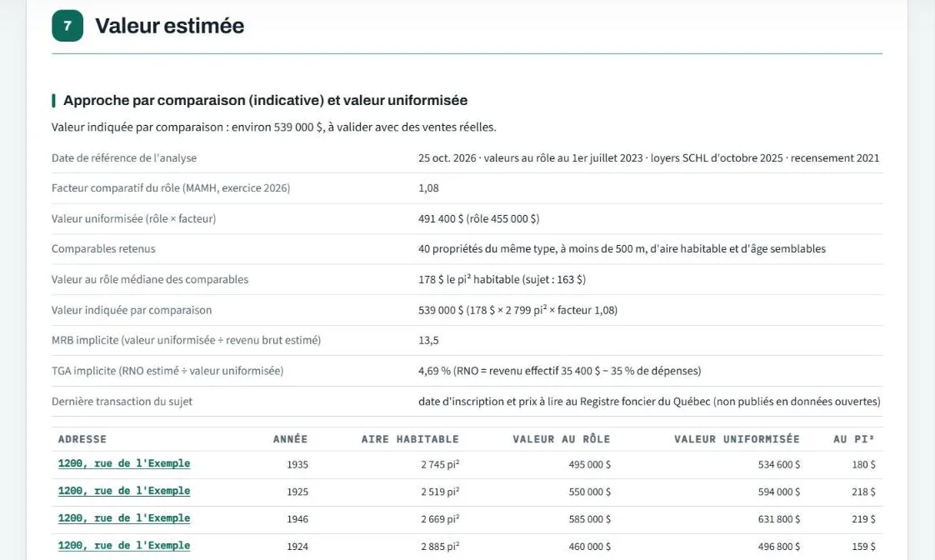Viewport: 935px width, 560px height.
Task: Click the 'AU PI²' column header
Action: (854, 439)
